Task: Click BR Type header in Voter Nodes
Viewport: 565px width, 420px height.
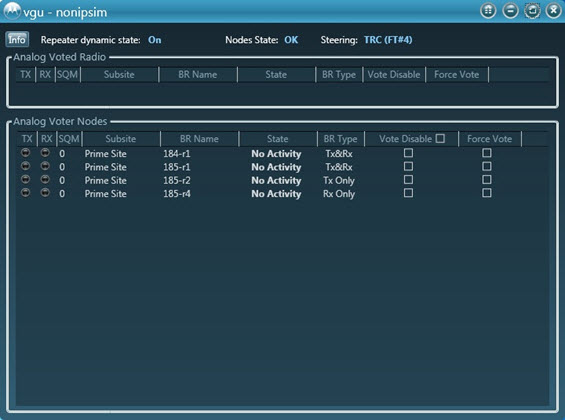Action: [341, 139]
